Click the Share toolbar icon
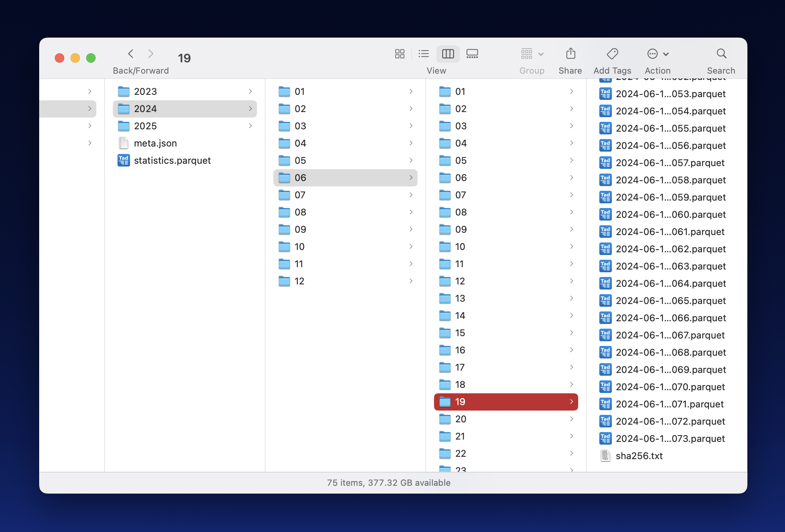This screenshot has width=785, height=532. [x=570, y=54]
